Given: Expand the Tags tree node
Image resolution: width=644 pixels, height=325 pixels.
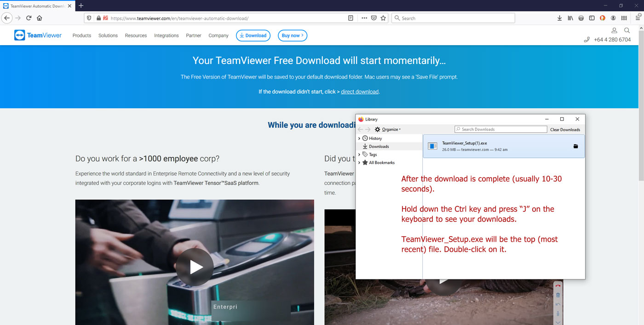Looking at the screenshot, I should pyautogui.click(x=359, y=155).
